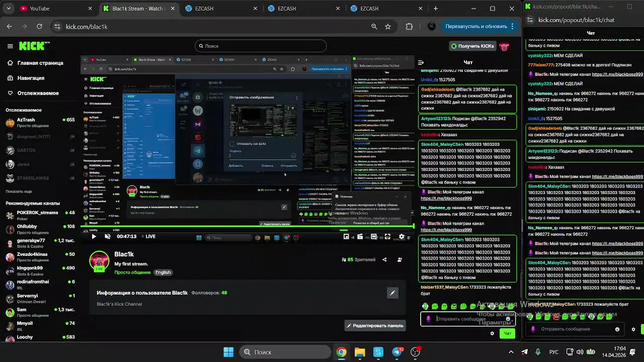Open site settings icon in the popout chat address bar
The image size is (644, 362).
coord(530,20)
